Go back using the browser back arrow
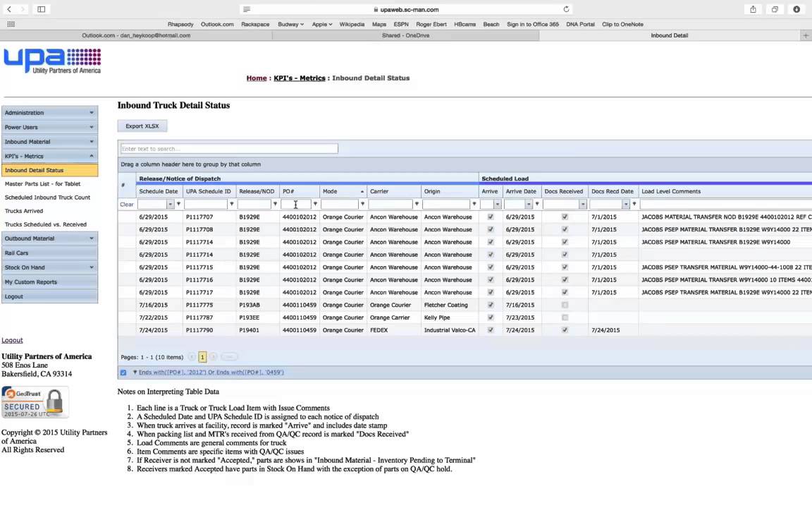The image size is (812, 508). tap(9, 9)
